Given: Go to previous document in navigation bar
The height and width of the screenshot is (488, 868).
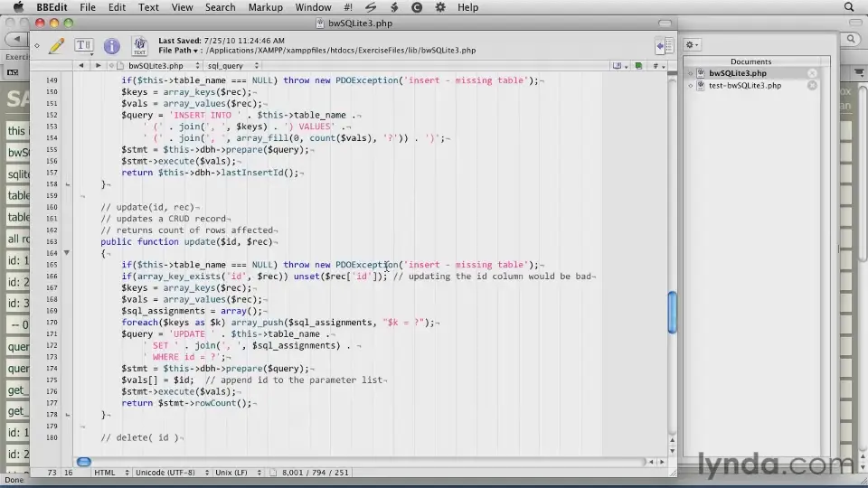Looking at the screenshot, I should tap(81, 65).
